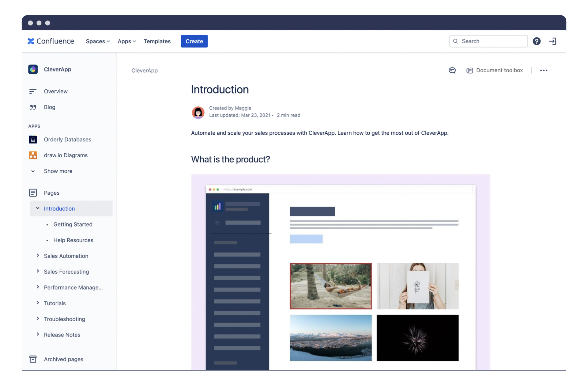Collapse the Introduction page tree
The image size is (588, 385).
(37, 208)
